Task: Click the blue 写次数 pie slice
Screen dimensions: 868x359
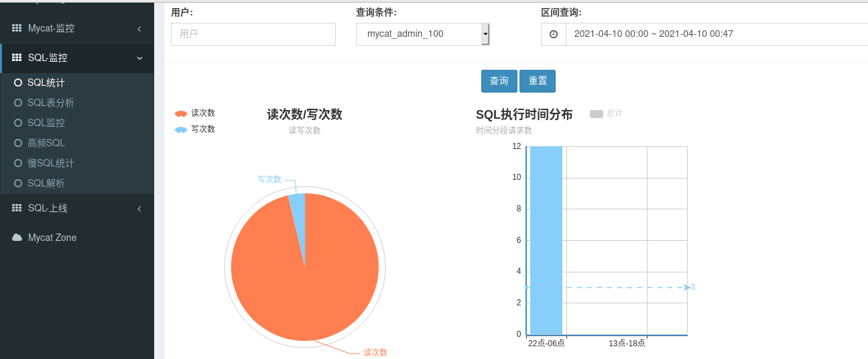Action: pyautogui.click(x=298, y=215)
